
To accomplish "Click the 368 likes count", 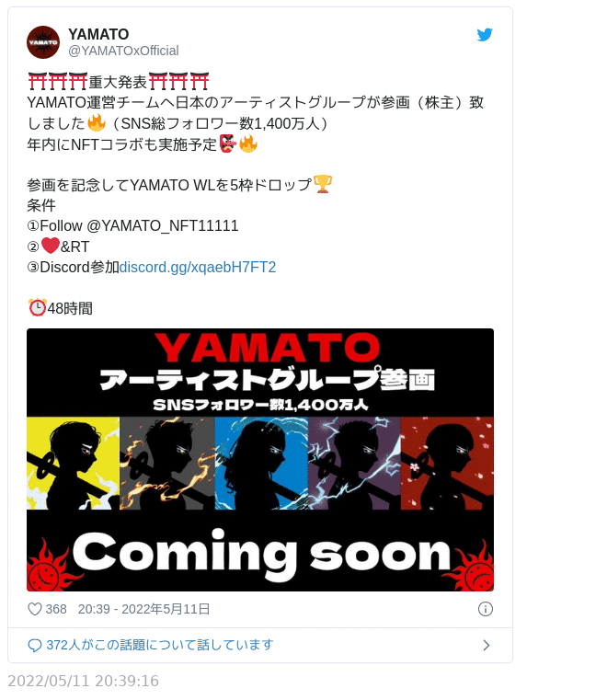I will click(x=56, y=609).
